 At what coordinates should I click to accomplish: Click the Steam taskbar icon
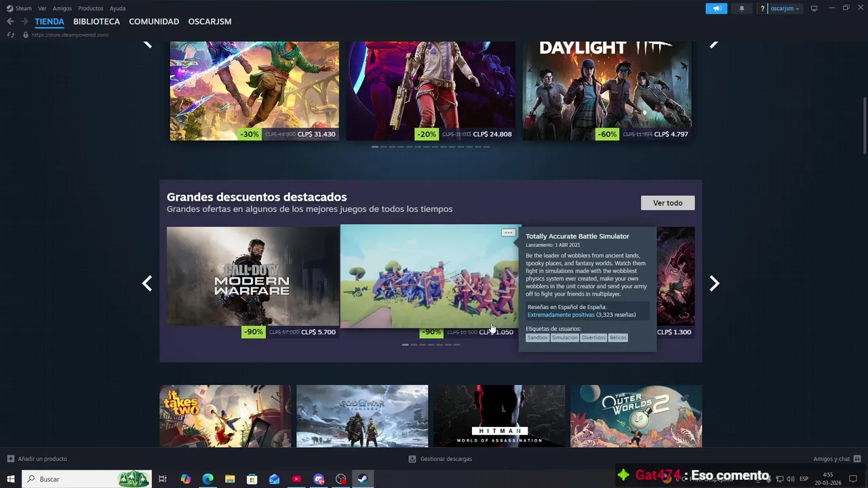363,479
